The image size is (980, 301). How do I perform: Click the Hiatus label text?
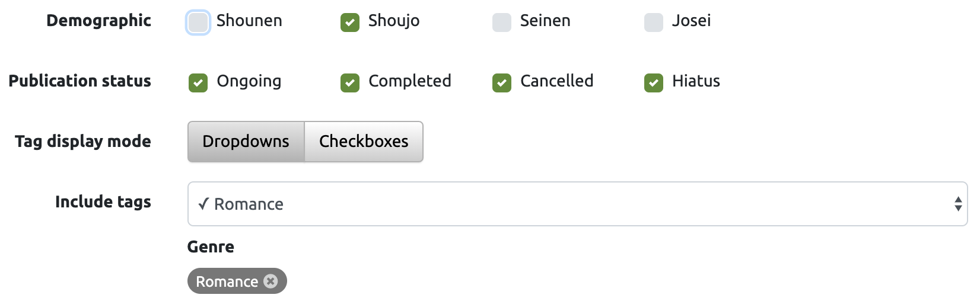pyautogui.click(x=696, y=81)
